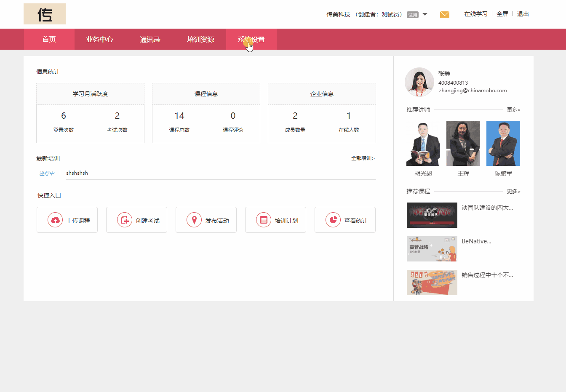The height and width of the screenshot is (392, 566).
Task: Click 在线学习 in the top bar
Action: (x=475, y=14)
